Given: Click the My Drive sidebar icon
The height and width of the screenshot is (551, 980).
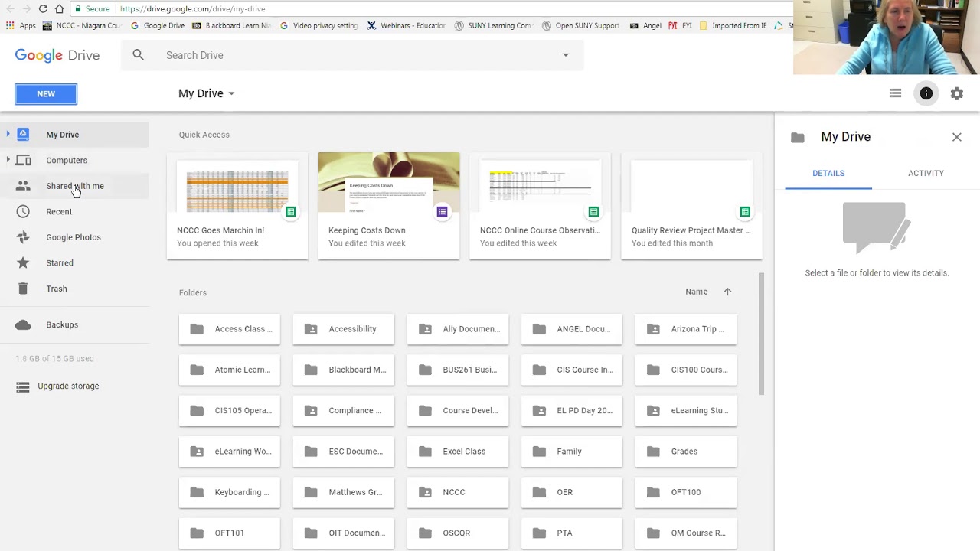Looking at the screenshot, I should point(23,135).
